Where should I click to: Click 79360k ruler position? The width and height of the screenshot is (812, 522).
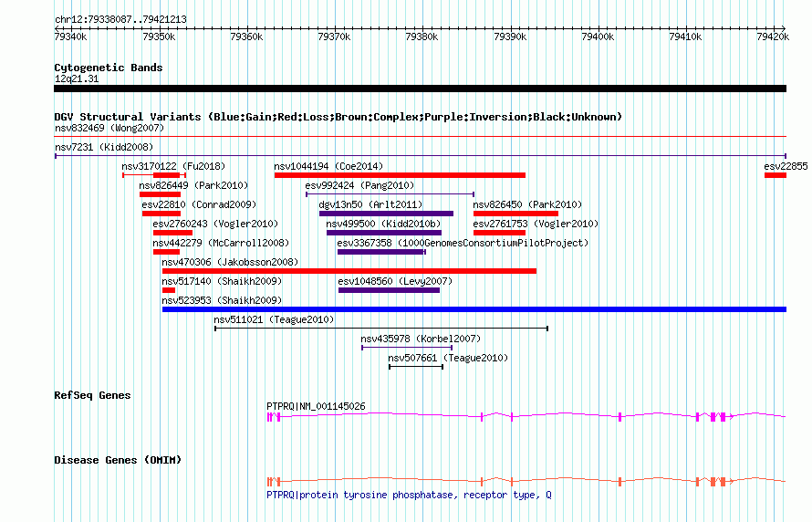pos(246,37)
